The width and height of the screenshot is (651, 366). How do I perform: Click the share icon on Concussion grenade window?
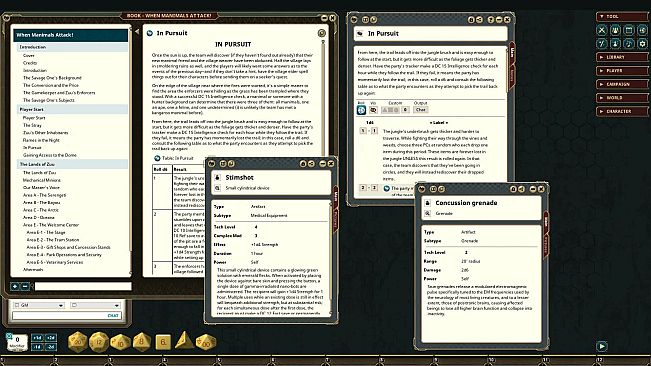[521, 189]
